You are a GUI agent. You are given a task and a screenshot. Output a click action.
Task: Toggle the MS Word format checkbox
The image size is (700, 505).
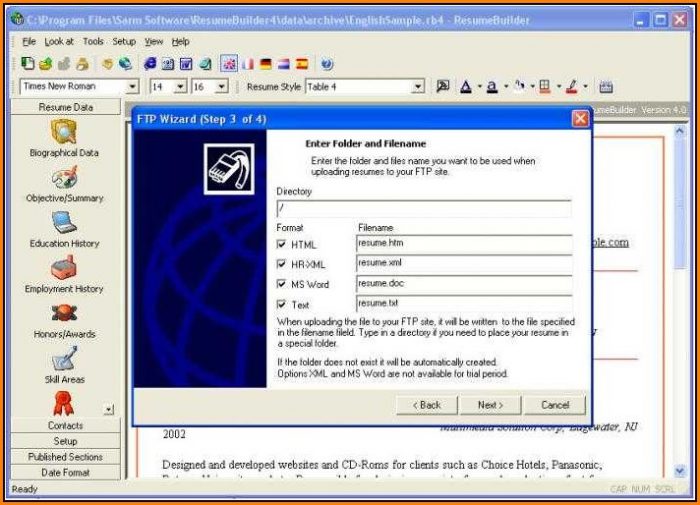[282, 284]
